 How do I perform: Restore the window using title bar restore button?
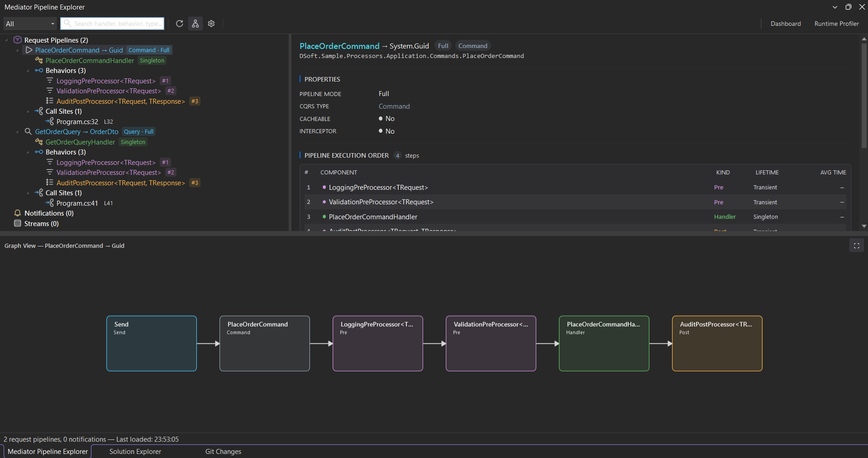click(849, 7)
